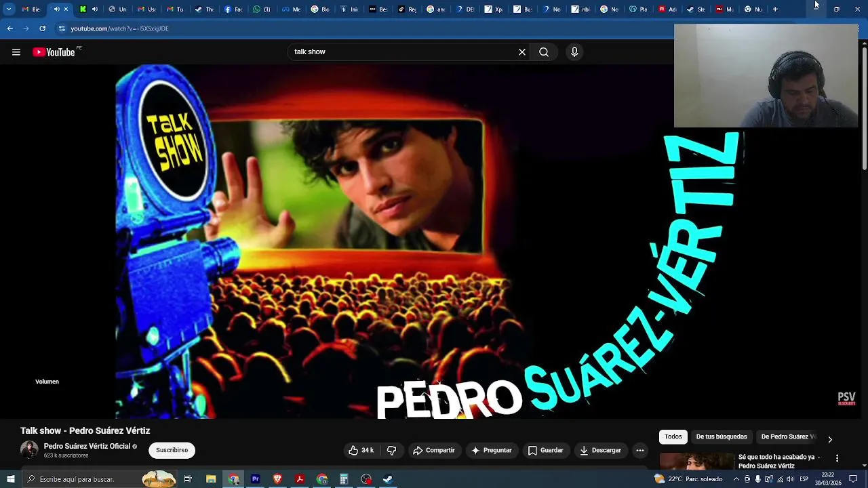This screenshot has height=488, width=868.
Task: Open the Windows Start menu
Action: coord(10,479)
